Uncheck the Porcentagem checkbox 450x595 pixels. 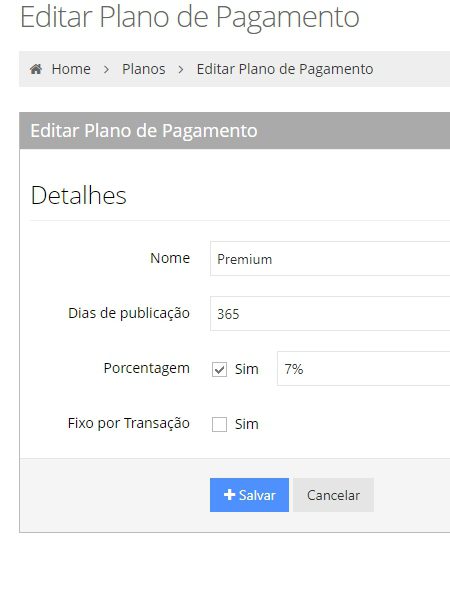[x=219, y=369]
